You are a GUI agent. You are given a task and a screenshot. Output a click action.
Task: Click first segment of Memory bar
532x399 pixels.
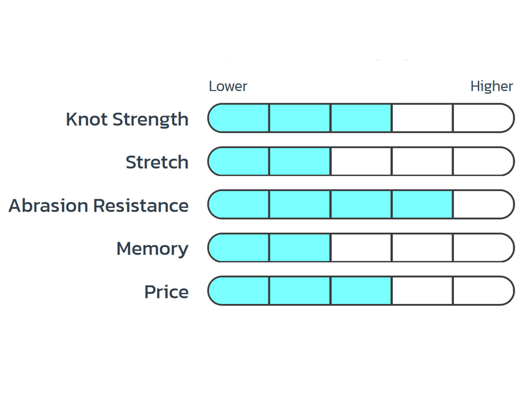(x=239, y=248)
